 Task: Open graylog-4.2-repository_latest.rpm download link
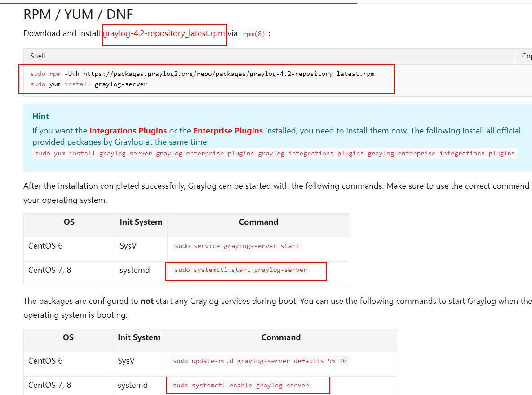[164, 33]
